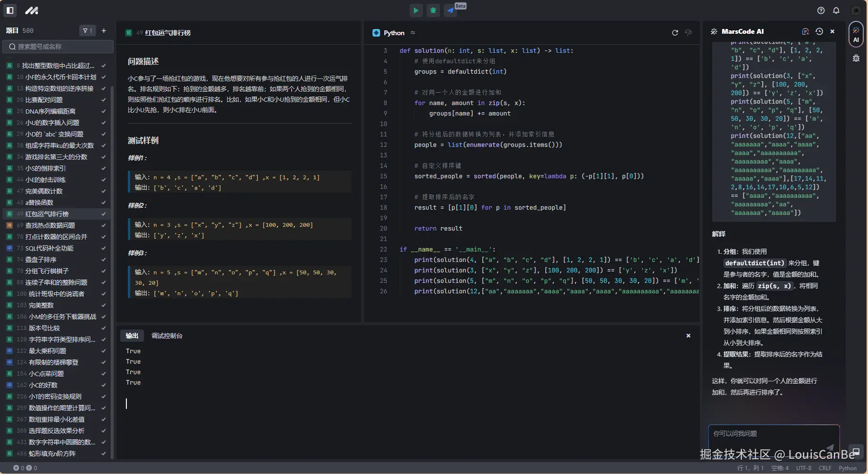
Task: Toggle word wrap in the editor header
Action: [x=688, y=33]
